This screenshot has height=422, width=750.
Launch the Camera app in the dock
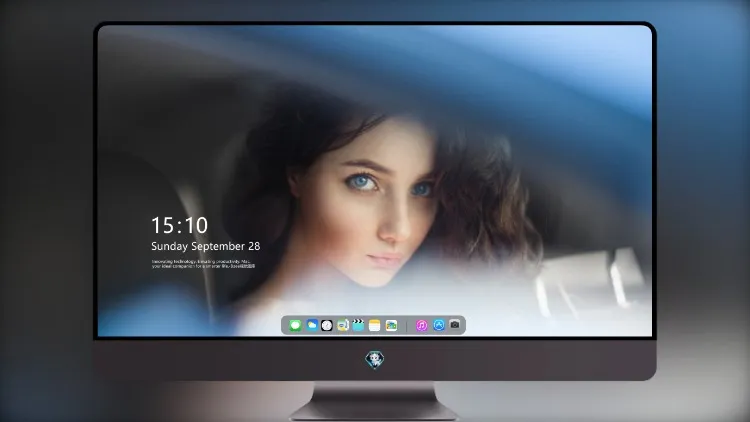455,325
